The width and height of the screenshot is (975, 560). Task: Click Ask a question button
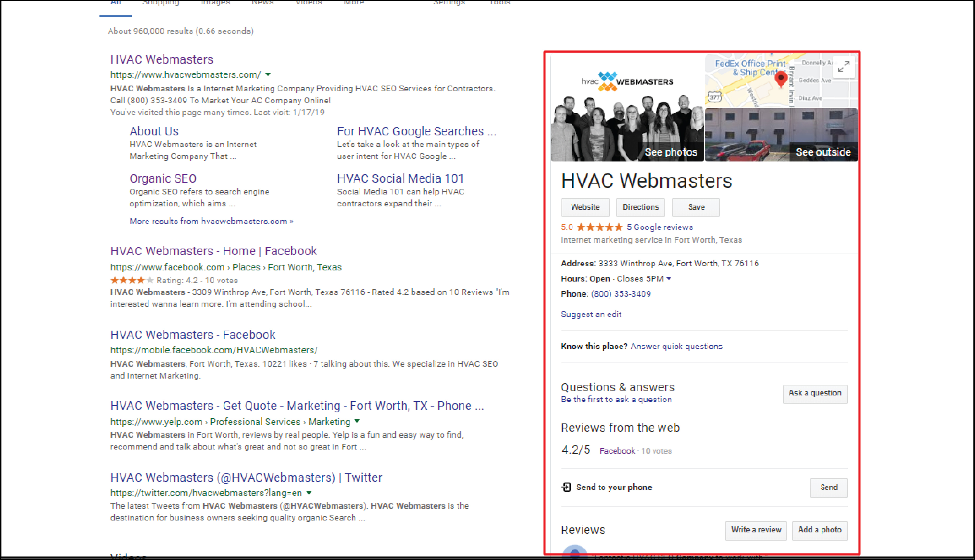coord(815,394)
